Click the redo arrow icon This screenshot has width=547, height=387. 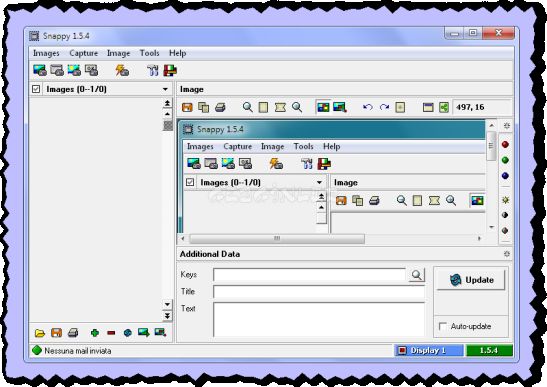(384, 107)
